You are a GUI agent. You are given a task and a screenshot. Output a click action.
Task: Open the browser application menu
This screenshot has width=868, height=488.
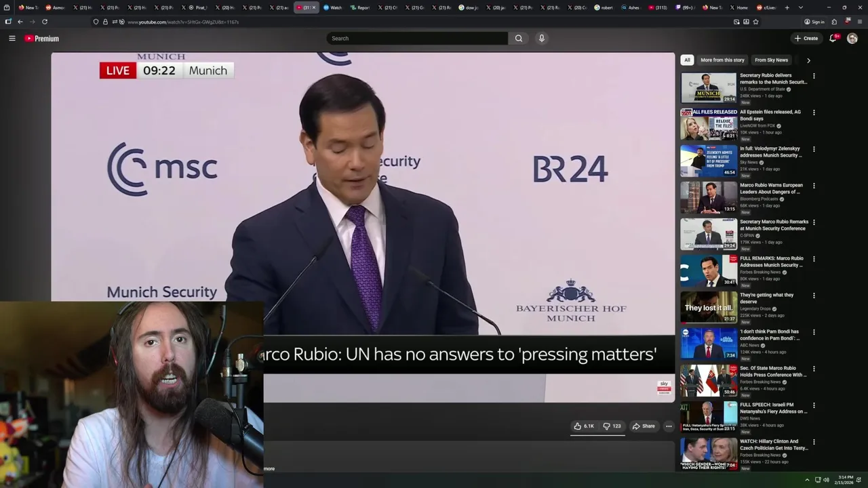point(860,22)
